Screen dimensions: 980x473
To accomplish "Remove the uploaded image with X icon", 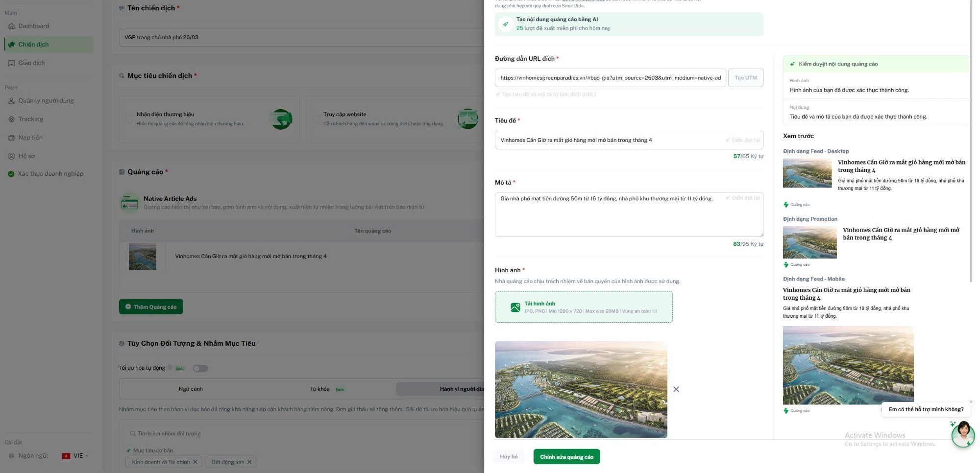I will tap(676, 389).
